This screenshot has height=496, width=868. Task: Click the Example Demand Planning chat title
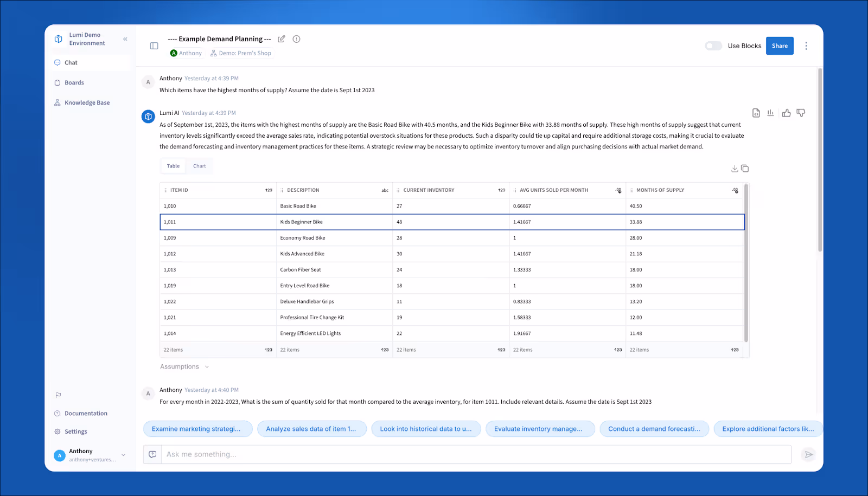[219, 39]
